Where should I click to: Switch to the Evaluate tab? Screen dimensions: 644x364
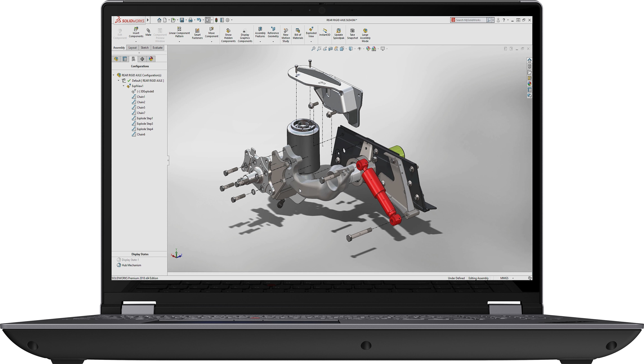[x=157, y=48]
